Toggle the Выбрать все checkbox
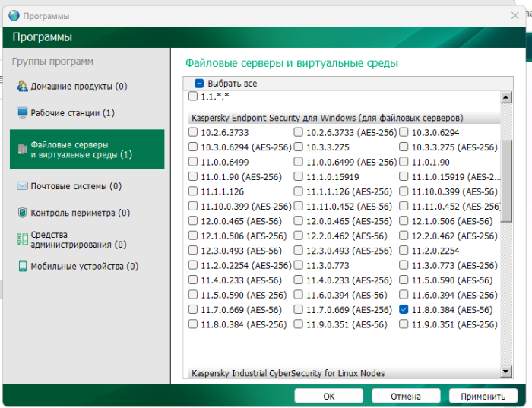The image size is (532, 408). point(199,84)
